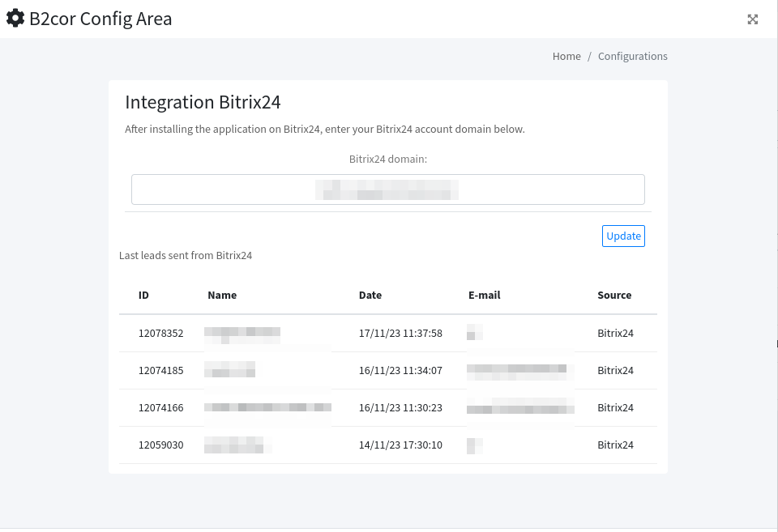This screenshot has width=778, height=532.
Task: Open the Configurations breadcrumb
Action: (632, 57)
